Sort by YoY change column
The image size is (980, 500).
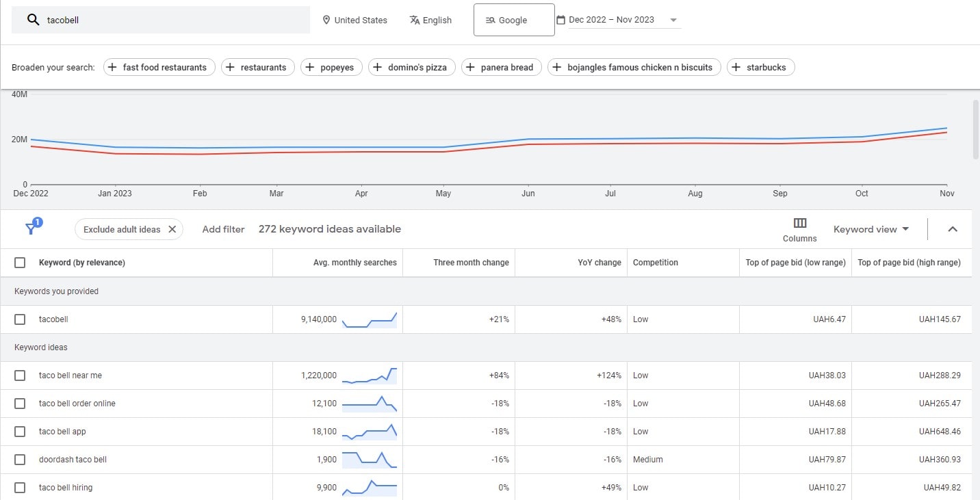[599, 263]
